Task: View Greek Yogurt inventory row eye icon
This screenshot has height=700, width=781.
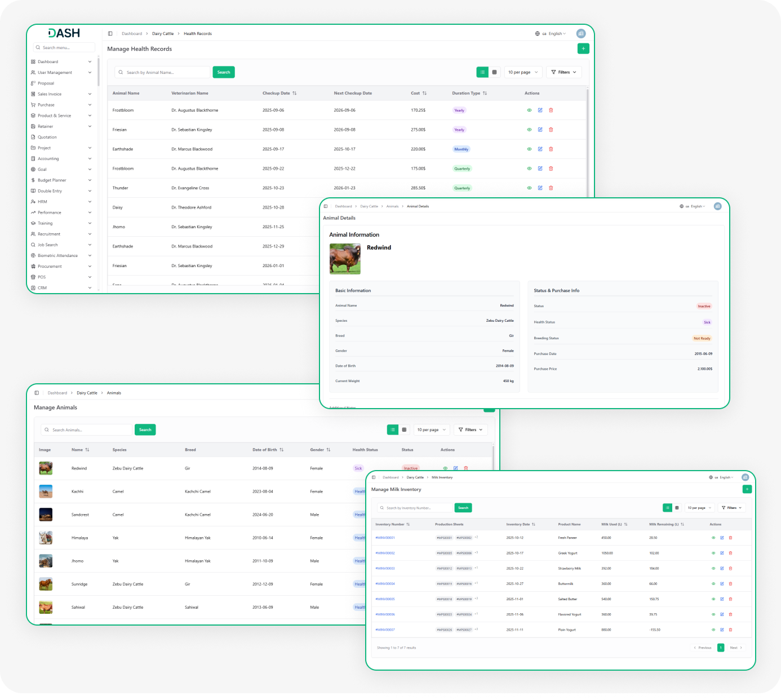Action: coord(713,553)
